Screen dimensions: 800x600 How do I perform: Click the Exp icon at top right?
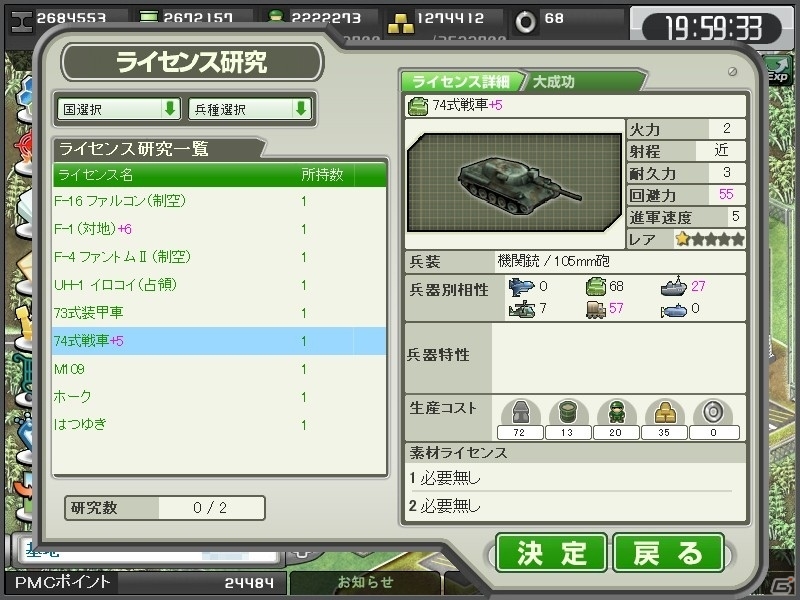(778, 70)
